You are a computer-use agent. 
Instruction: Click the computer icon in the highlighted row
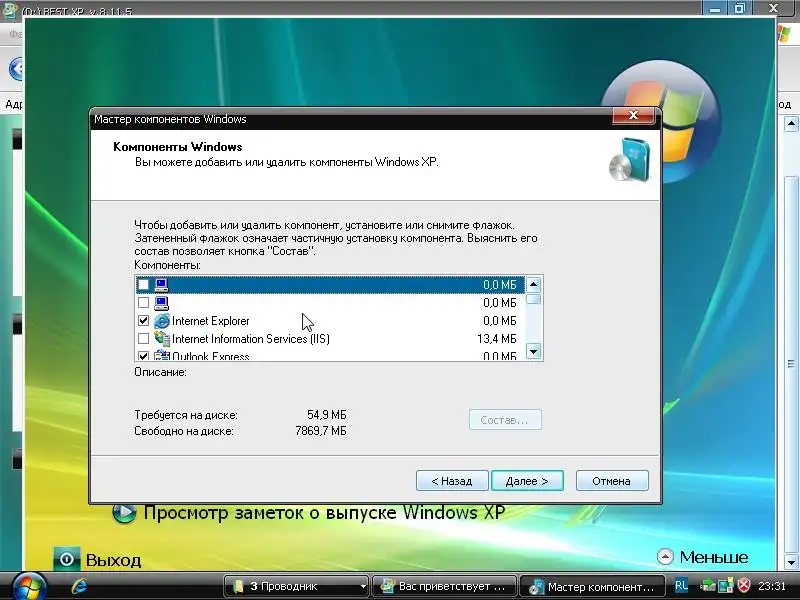(162, 285)
